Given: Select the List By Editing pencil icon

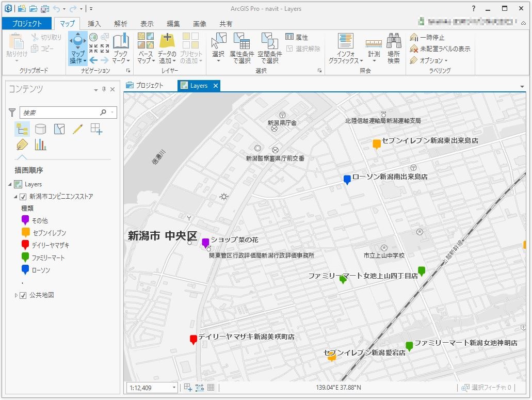Looking at the screenshot, I should click(x=78, y=129).
